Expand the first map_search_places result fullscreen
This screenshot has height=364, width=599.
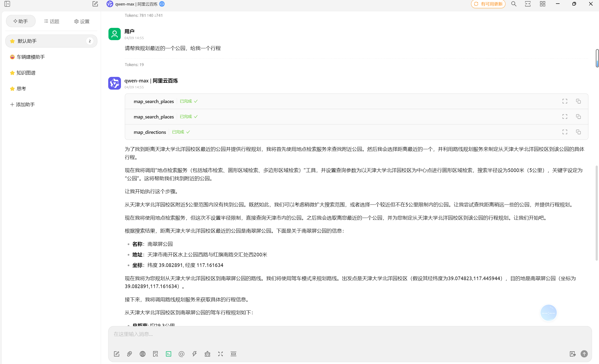pyautogui.click(x=565, y=101)
